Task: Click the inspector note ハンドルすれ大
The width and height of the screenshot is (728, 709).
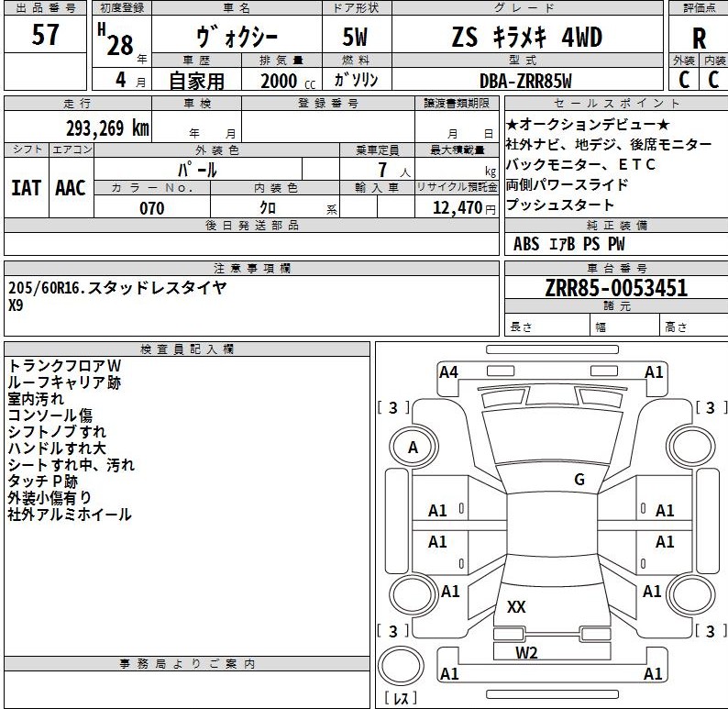Action: [x=57, y=449]
